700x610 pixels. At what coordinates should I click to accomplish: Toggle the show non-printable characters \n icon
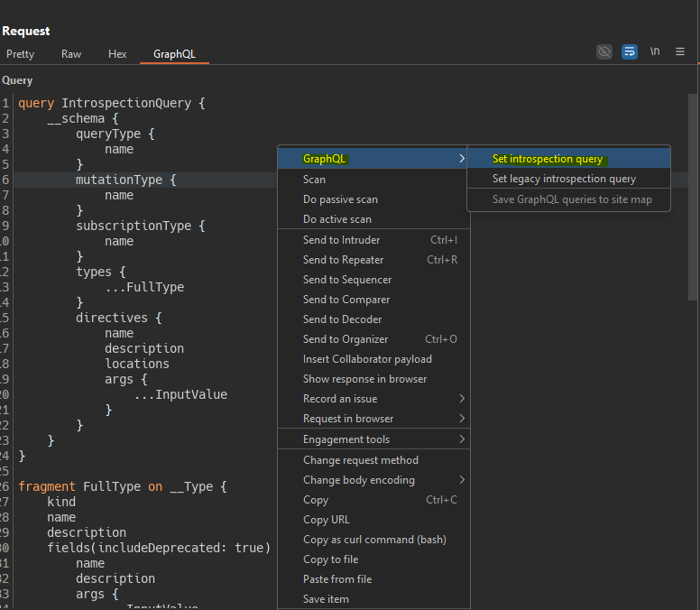tap(655, 51)
